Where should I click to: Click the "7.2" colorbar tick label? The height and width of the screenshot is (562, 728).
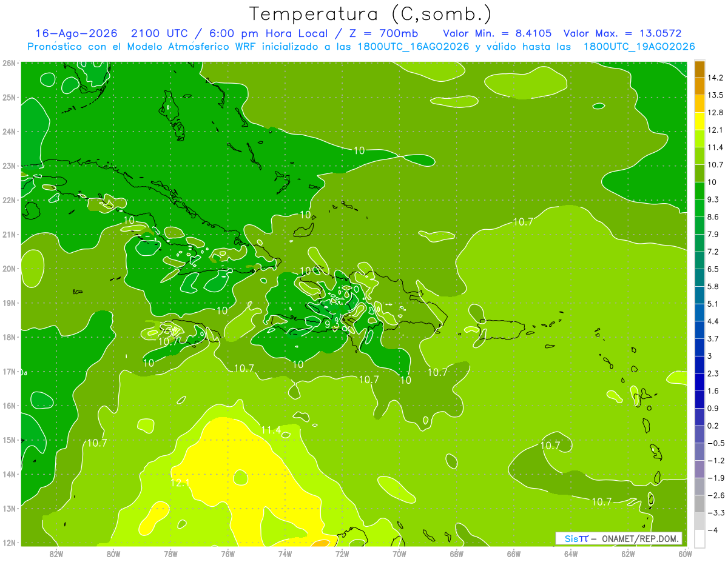click(x=713, y=252)
